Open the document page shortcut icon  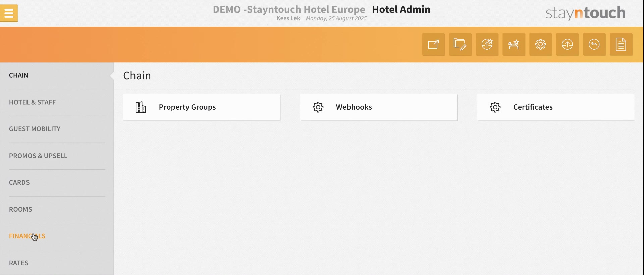[621, 44]
